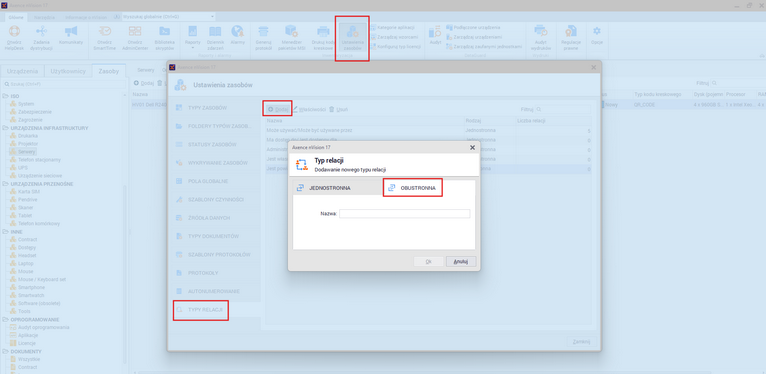Click Konfiguruj typ licencji
Viewport: 766px width, 374px height.
point(396,46)
